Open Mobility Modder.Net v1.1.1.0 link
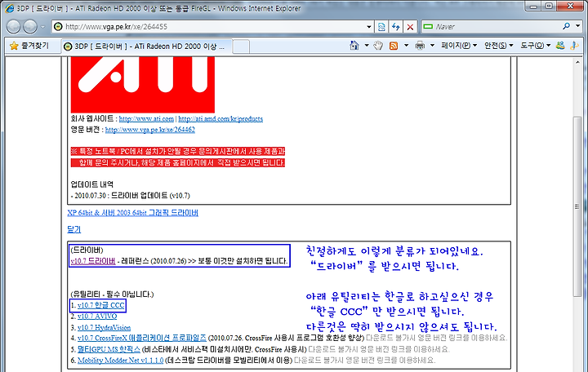 point(120,361)
